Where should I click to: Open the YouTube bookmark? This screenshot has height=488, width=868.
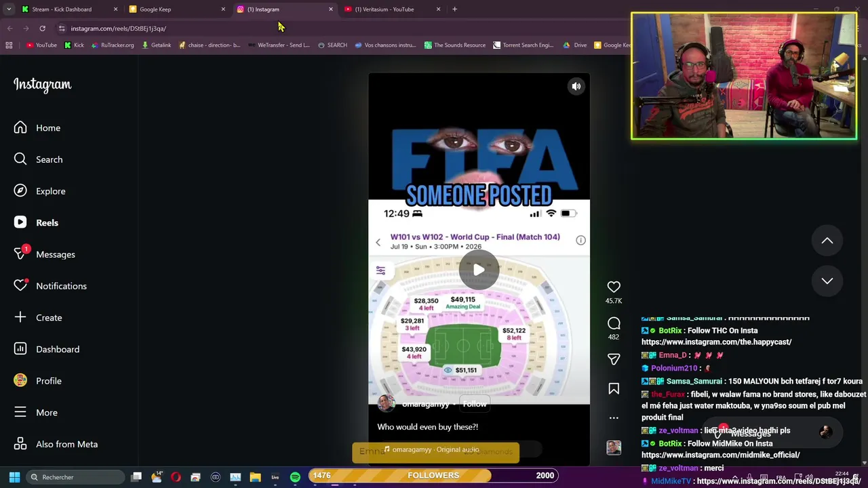(41, 45)
